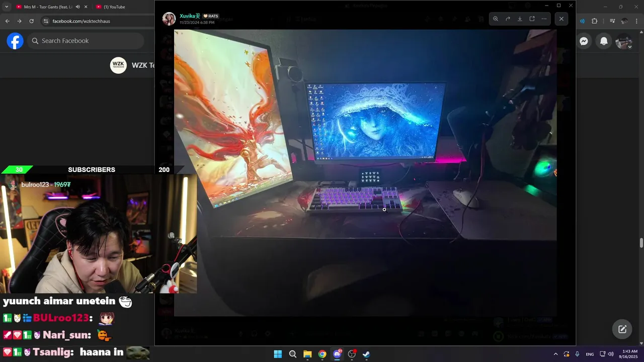Open the three-dots more options in viewer

(544, 19)
